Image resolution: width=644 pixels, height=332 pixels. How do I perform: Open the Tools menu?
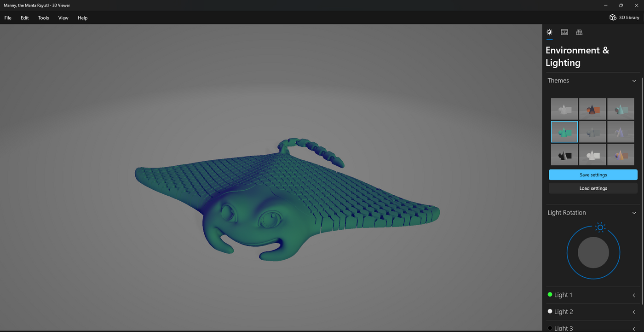[x=43, y=18]
